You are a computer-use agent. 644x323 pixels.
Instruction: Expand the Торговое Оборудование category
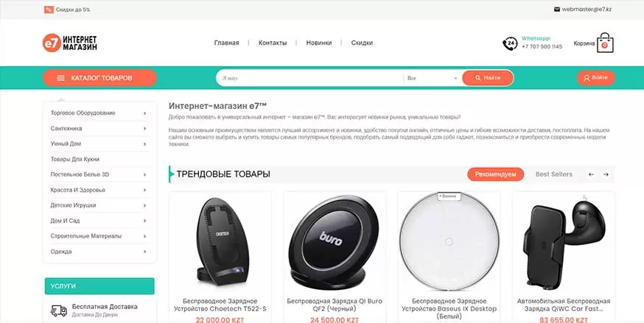pos(99,113)
